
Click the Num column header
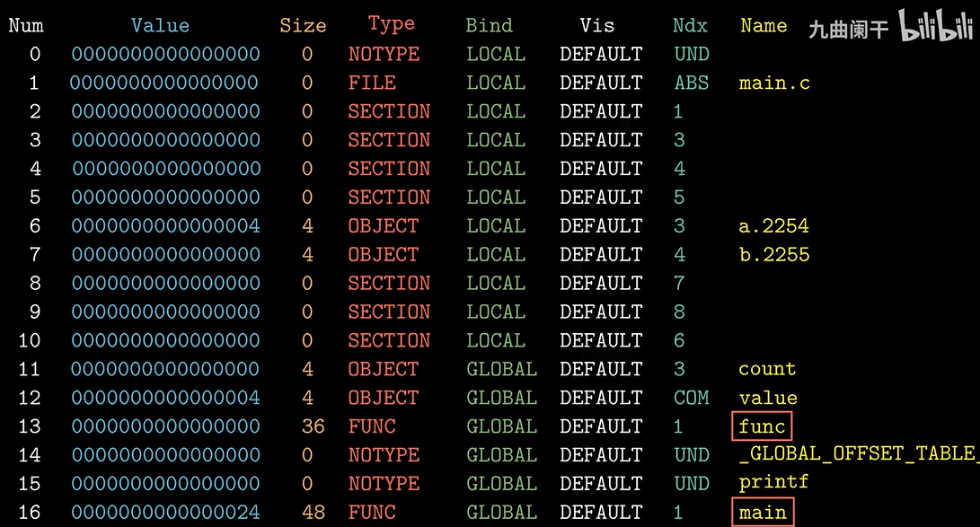coord(26,25)
